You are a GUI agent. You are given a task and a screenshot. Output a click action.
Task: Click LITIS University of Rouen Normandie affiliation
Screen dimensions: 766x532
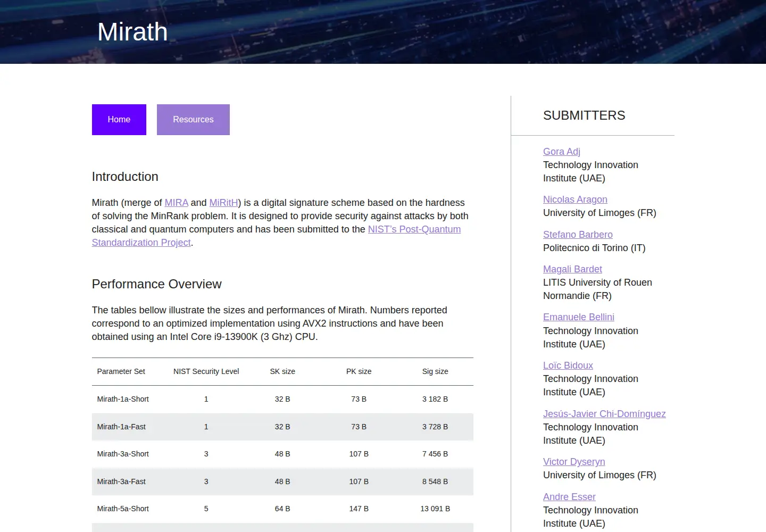tap(597, 289)
